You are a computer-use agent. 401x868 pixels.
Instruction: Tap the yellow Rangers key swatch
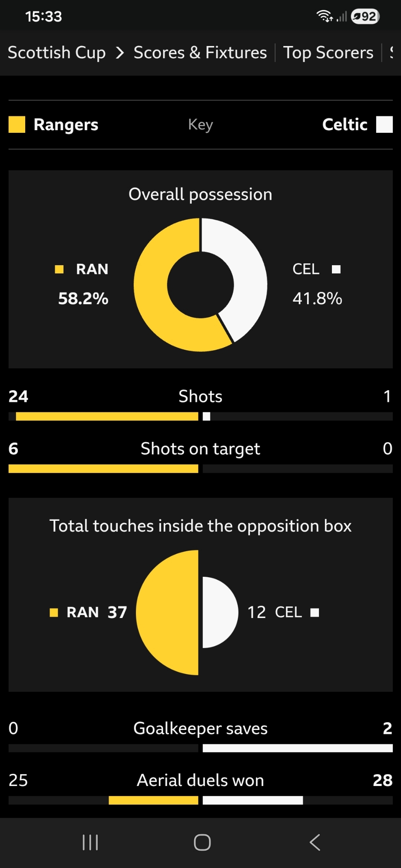click(17, 125)
